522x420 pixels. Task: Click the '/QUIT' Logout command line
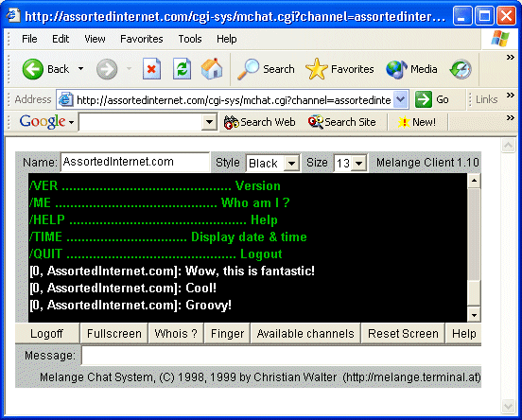[x=155, y=254]
